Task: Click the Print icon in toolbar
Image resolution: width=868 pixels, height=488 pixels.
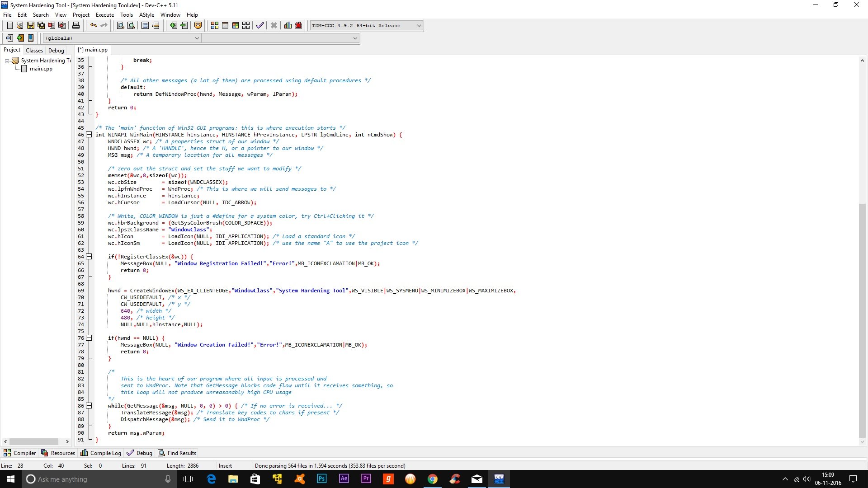Action: tap(76, 25)
